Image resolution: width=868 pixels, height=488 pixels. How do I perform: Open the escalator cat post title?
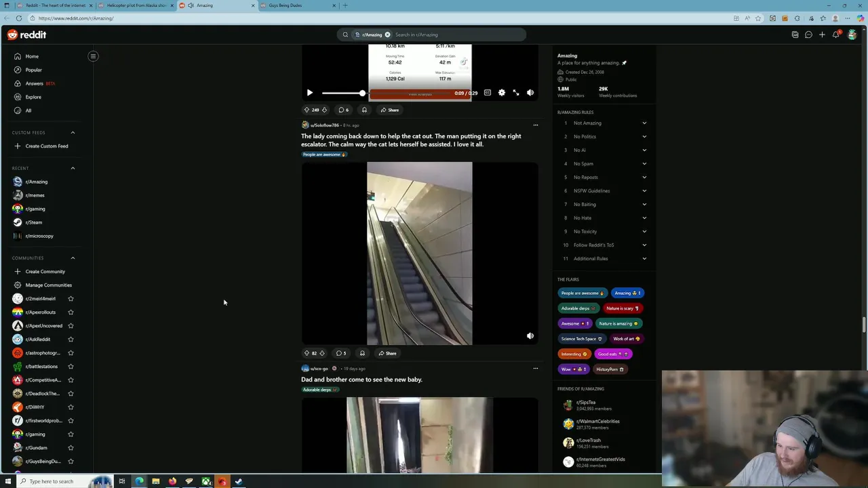point(411,140)
